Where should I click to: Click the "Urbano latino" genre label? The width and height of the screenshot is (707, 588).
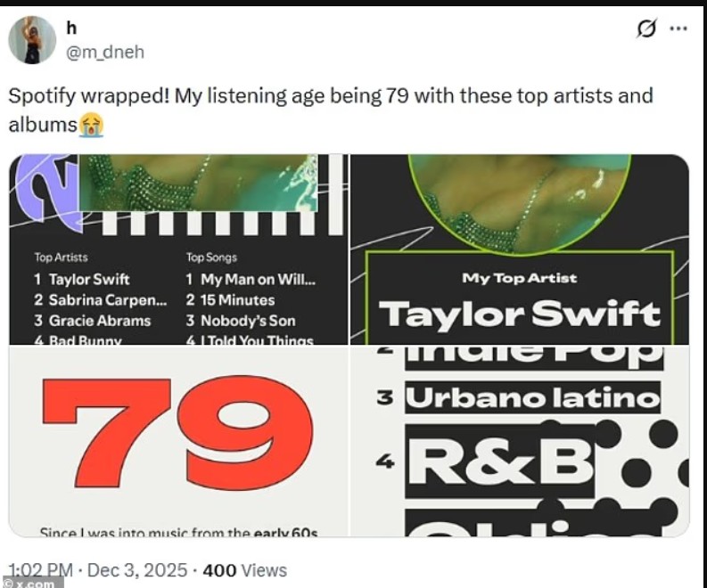coord(532,397)
